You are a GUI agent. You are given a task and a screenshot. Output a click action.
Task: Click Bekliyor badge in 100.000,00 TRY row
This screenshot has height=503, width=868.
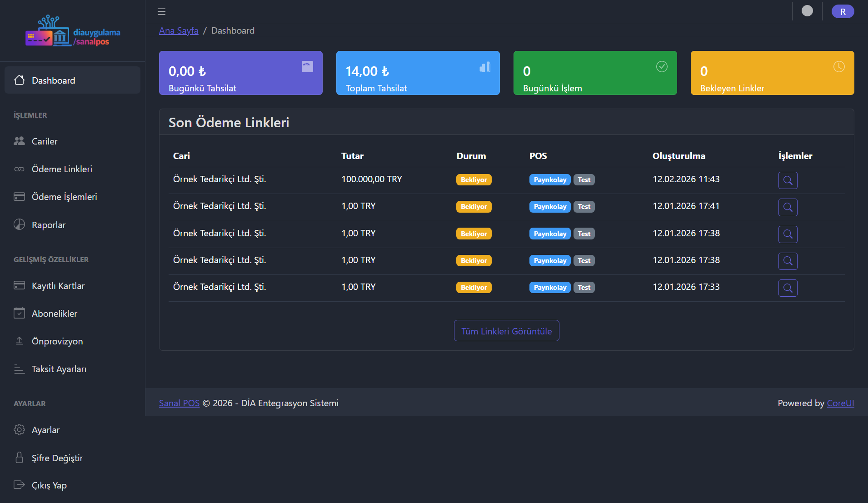tap(474, 180)
